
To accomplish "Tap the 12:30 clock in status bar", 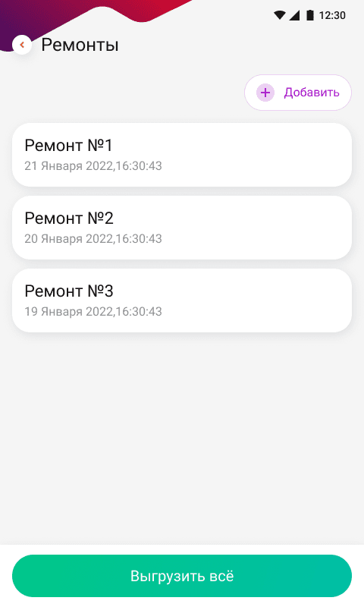I will (332, 15).
